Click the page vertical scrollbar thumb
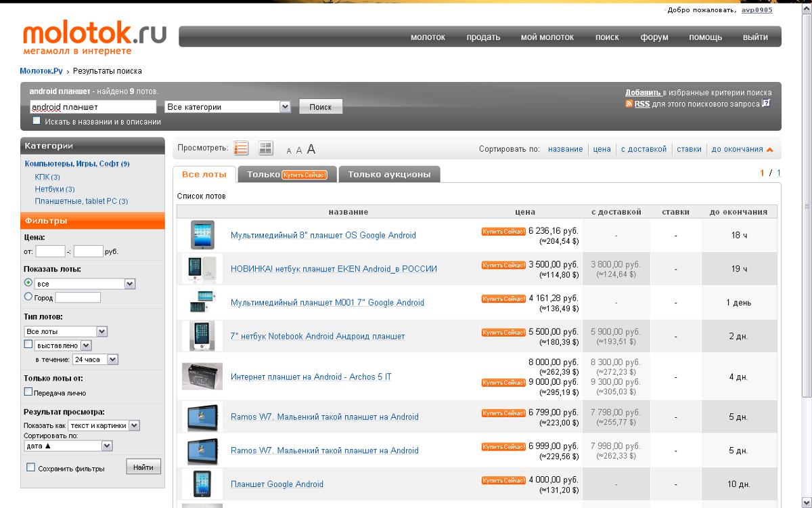 click(x=807, y=206)
